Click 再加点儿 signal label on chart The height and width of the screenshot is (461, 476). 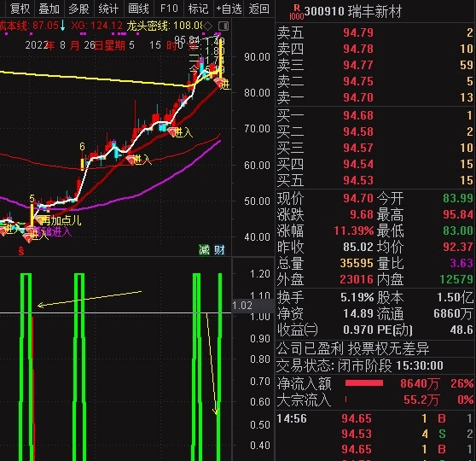point(61,220)
